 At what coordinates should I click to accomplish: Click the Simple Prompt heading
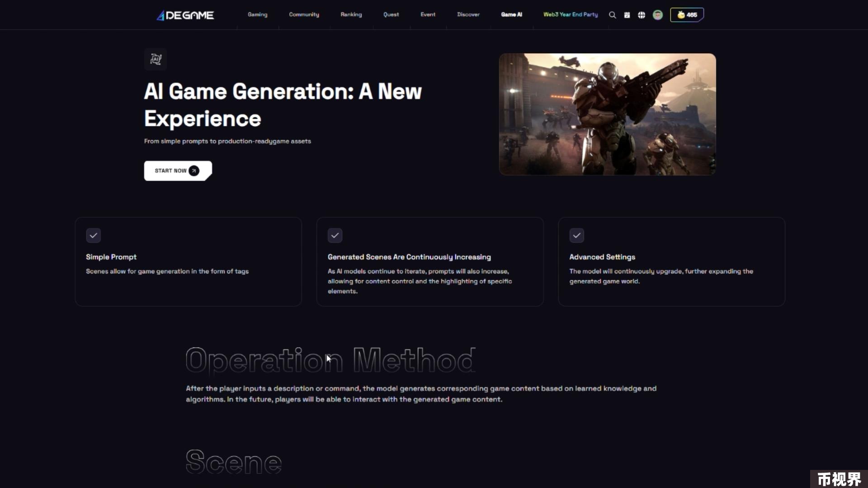click(111, 257)
